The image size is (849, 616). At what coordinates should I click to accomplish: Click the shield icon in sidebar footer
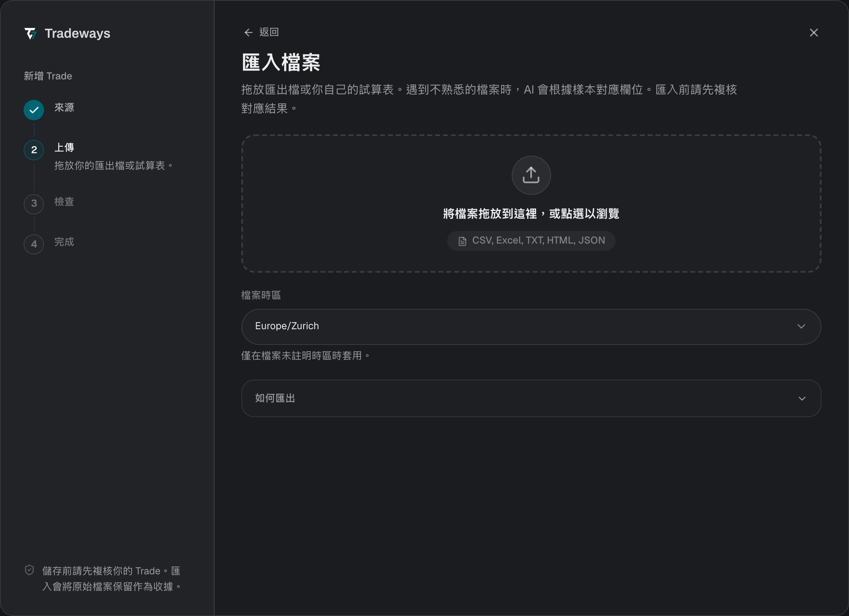pos(29,570)
